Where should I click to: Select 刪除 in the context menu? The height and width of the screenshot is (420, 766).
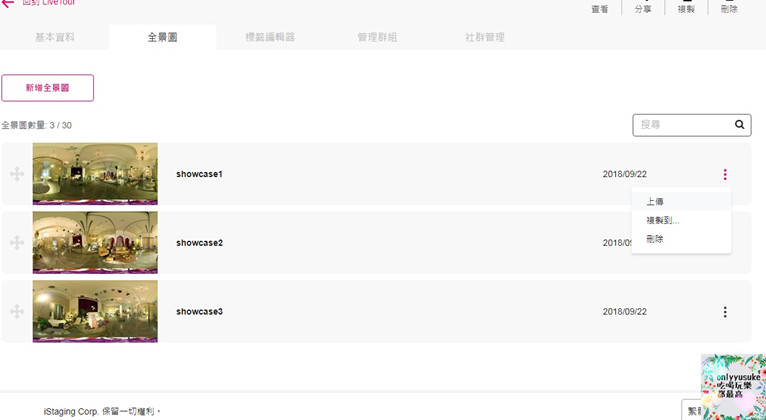click(655, 239)
